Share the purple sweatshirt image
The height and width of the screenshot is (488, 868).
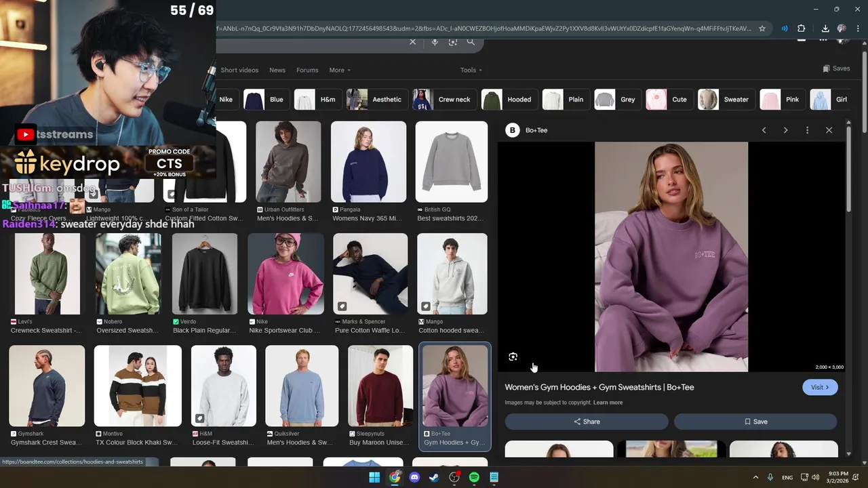tap(587, 422)
